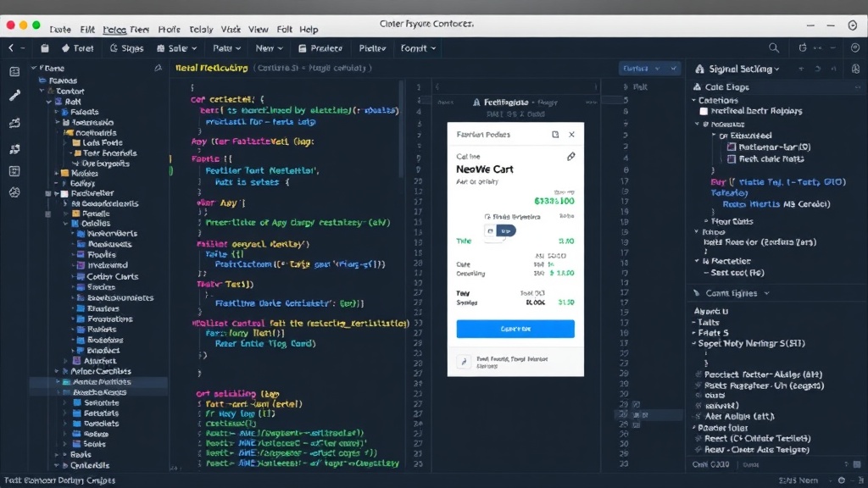Image resolution: width=868 pixels, height=488 pixels.
Task: Click the icon left of Signal Setking title
Action: click(x=699, y=69)
